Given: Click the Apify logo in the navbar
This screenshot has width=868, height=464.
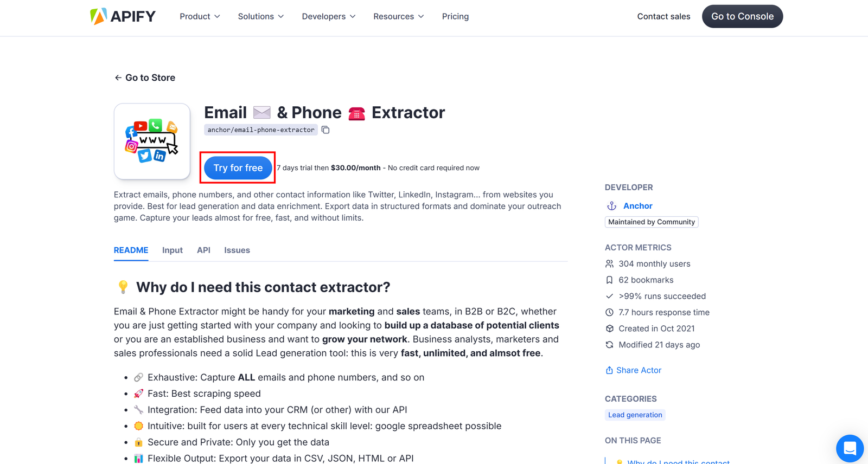Looking at the screenshot, I should point(123,16).
